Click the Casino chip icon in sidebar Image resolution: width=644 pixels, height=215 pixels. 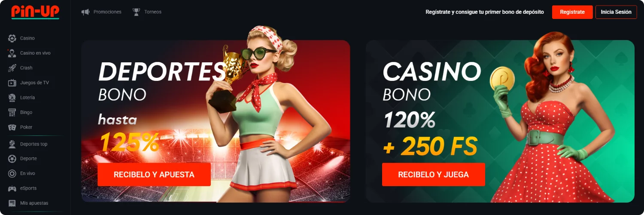12,38
